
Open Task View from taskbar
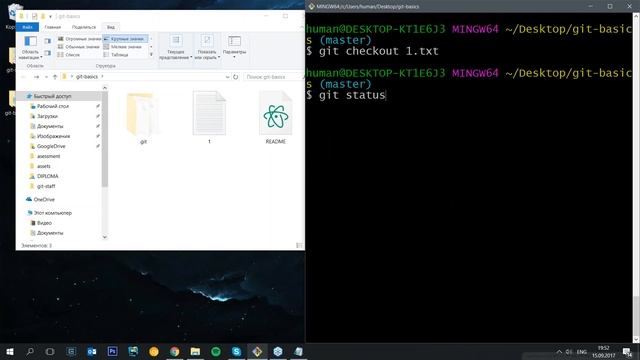(x=50, y=351)
